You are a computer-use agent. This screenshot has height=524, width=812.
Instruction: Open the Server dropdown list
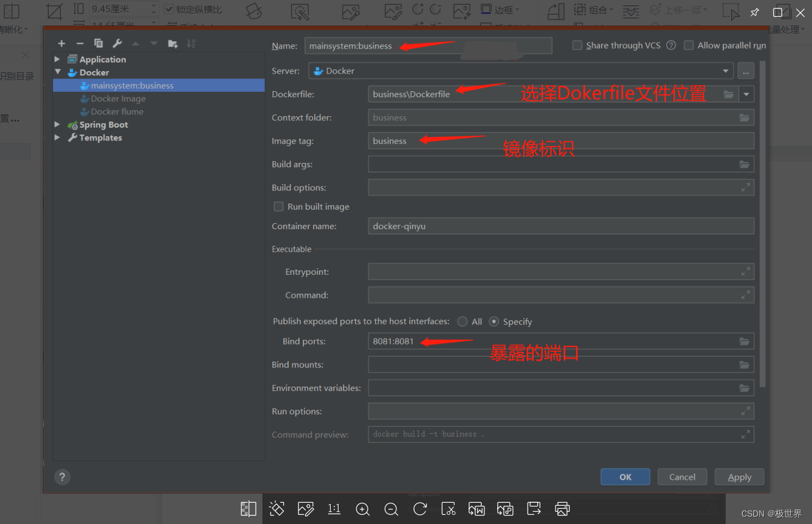(x=726, y=71)
